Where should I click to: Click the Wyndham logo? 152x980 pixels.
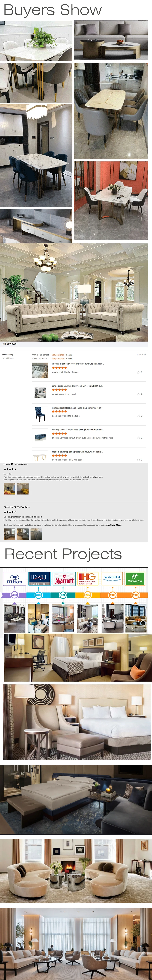(x=112, y=579)
